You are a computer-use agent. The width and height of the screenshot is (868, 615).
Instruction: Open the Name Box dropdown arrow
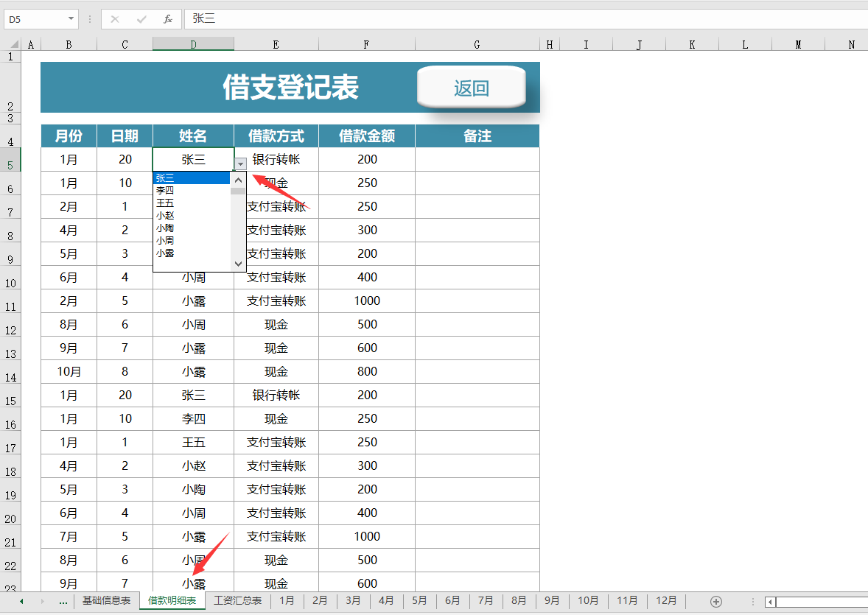pyautogui.click(x=71, y=19)
